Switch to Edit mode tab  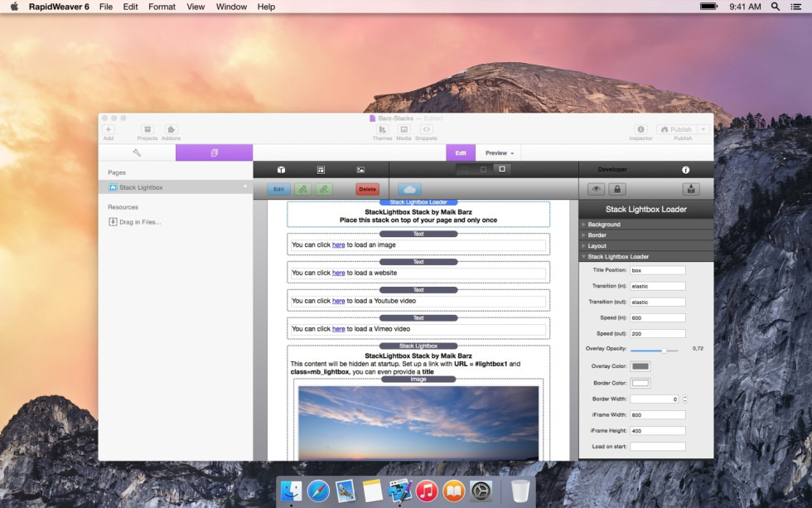click(461, 152)
